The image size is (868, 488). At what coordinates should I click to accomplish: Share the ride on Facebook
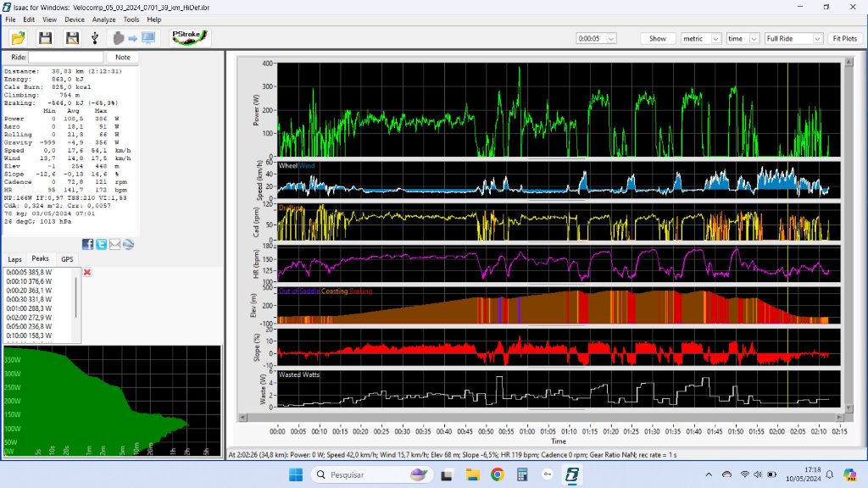[88, 245]
